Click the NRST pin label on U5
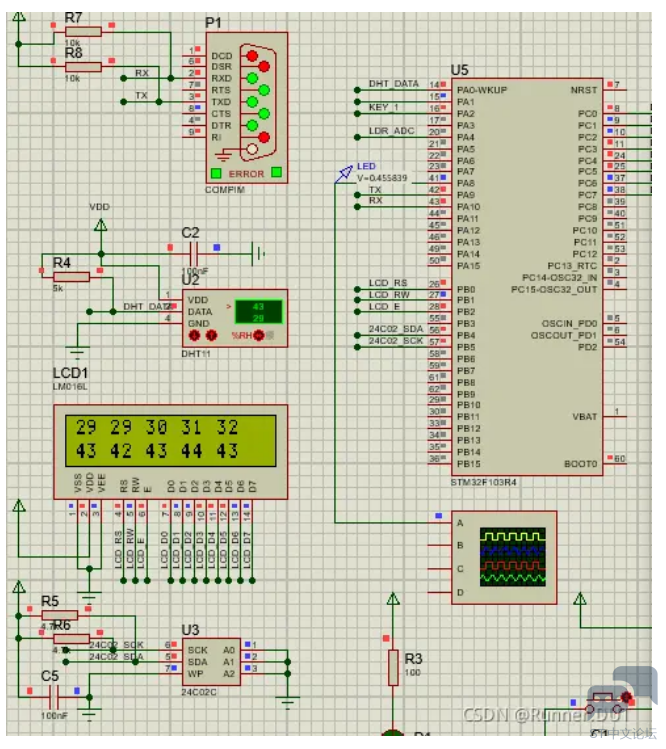The width and height of the screenshot is (666, 749). point(583,90)
